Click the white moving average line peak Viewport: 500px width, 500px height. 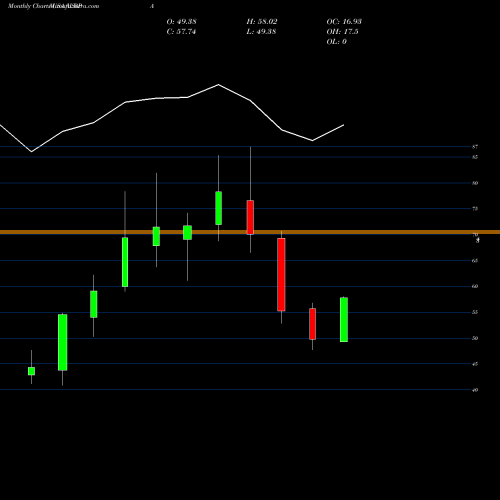[x=219, y=85]
